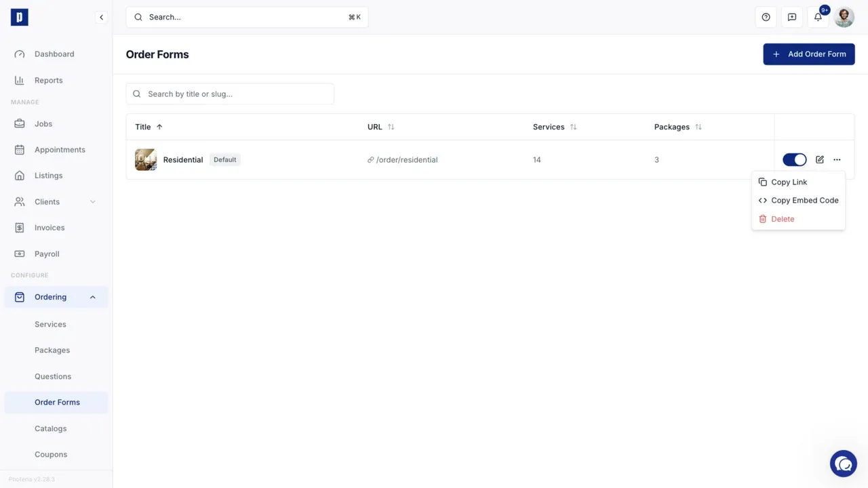Click the /order/residential URL text
This screenshot has width=868, height=488.
click(407, 160)
